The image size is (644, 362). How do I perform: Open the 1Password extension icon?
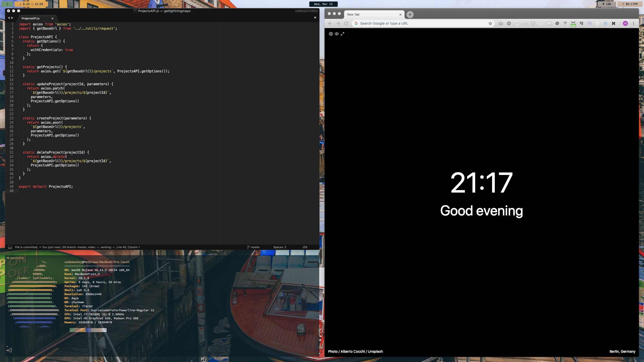coord(509,23)
